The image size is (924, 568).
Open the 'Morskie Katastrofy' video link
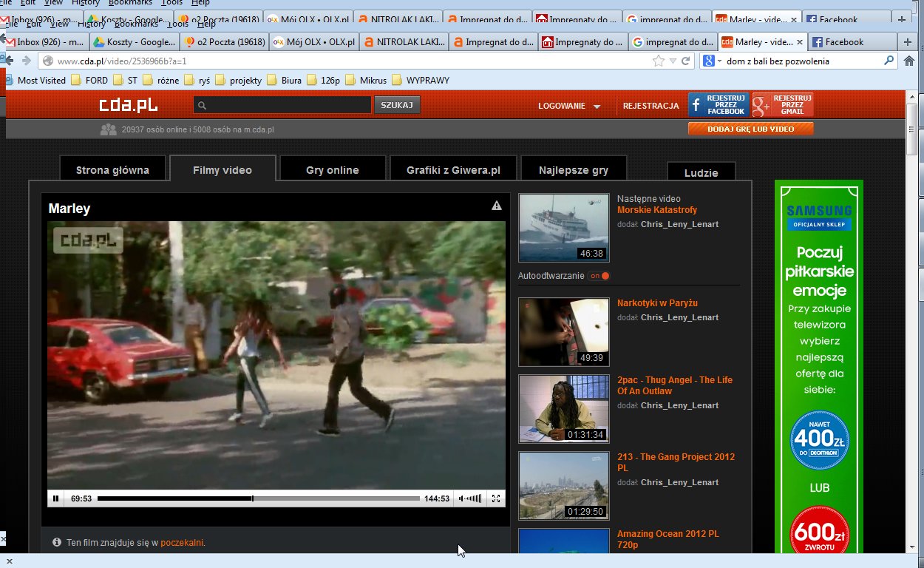[x=657, y=210]
